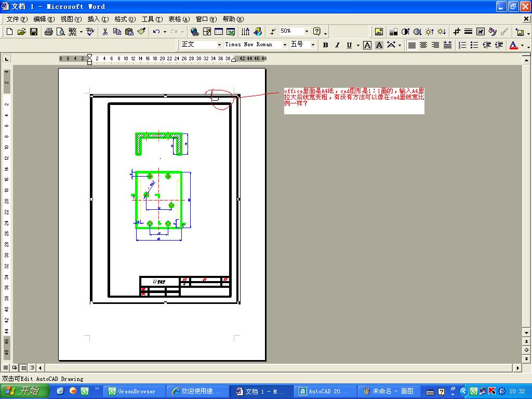Screen dimensions: 532x399
Task: Print the document using printer icon
Action: coord(48,32)
